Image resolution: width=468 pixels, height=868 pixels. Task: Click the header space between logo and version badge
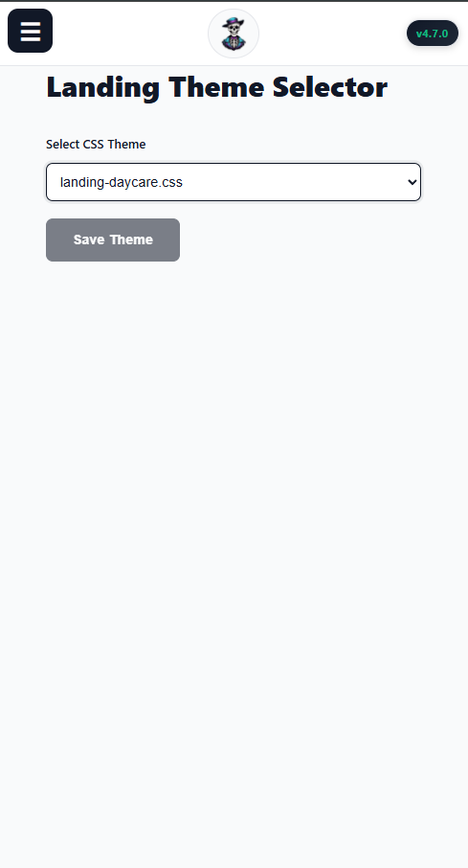[x=332, y=34]
